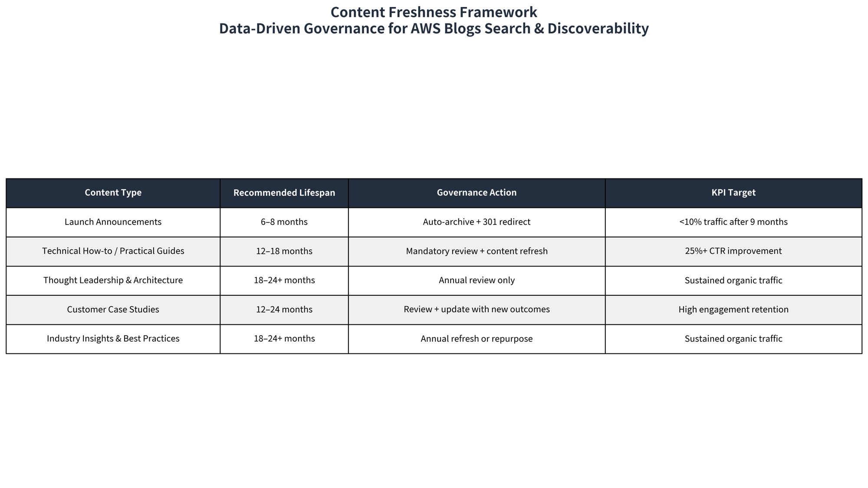Click the 12–24 months lifespan cell
Viewport: 868px width, 488px height.
point(284,310)
